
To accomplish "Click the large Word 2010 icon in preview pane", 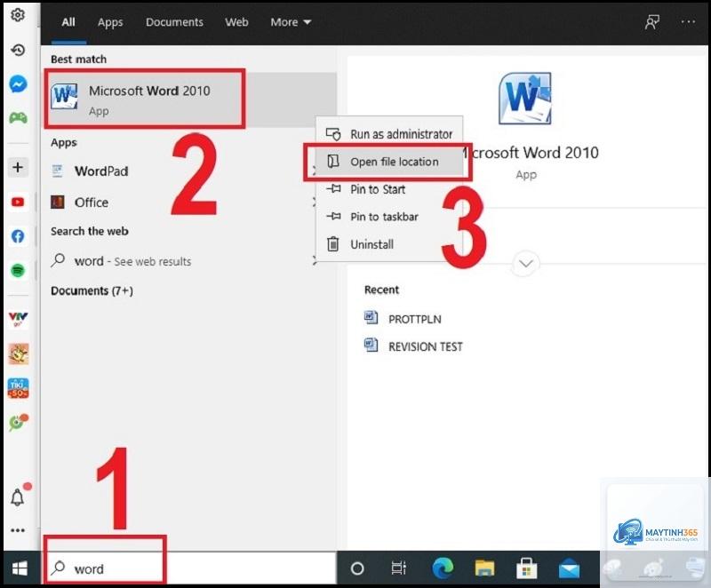I will pyautogui.click(x=524, y=99).
